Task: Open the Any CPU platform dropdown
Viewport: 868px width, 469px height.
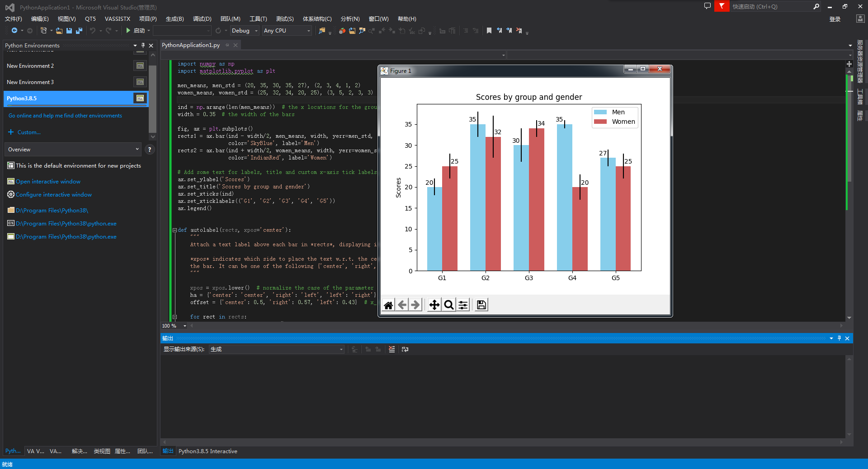Action: pyautogui.click(x=286, y=30)
